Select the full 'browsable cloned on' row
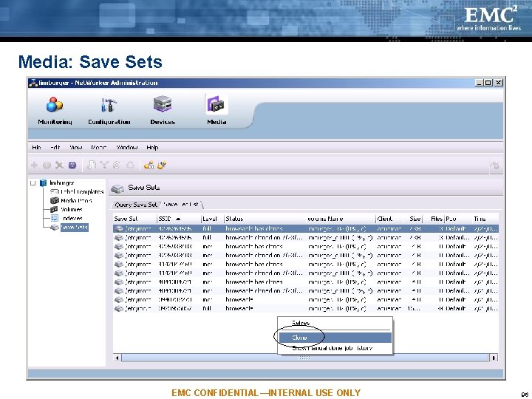 coord(306,237)
